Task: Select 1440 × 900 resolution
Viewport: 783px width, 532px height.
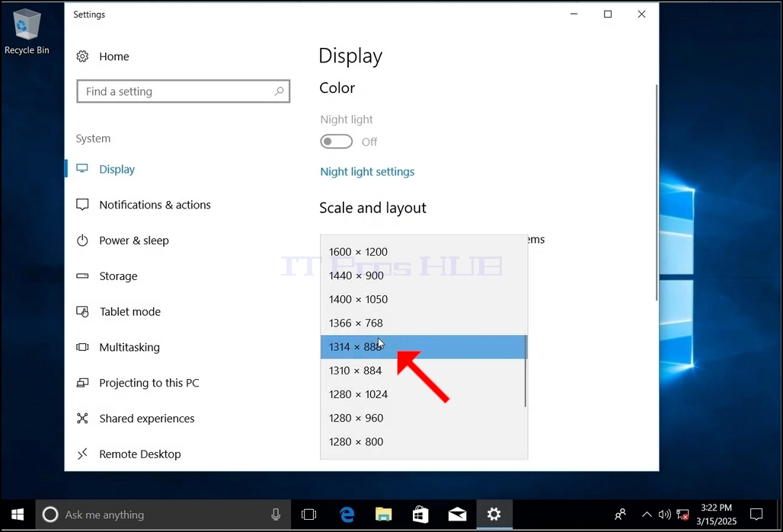Action: (x=423, y=276)
